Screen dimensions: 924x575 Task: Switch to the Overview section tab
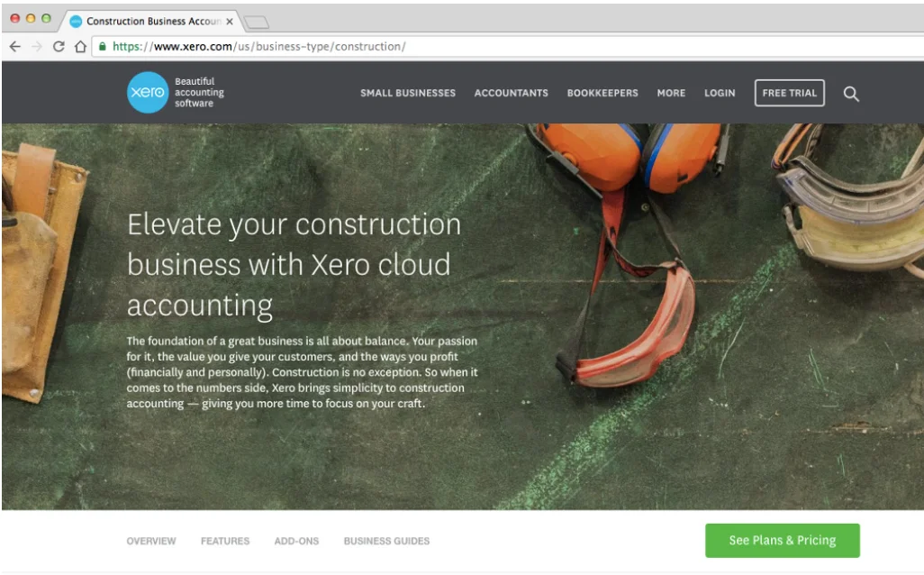151,541
